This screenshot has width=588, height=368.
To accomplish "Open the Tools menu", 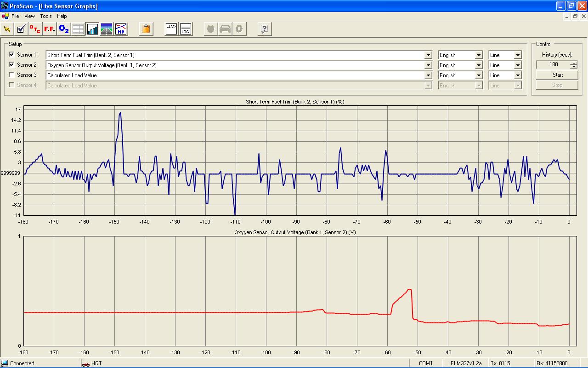I will pyautogui.click(x=46, y=16).
